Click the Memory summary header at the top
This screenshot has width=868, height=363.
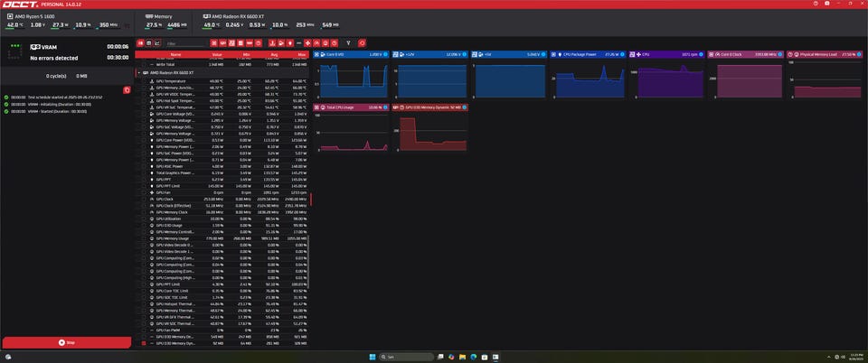pos(159,16)
